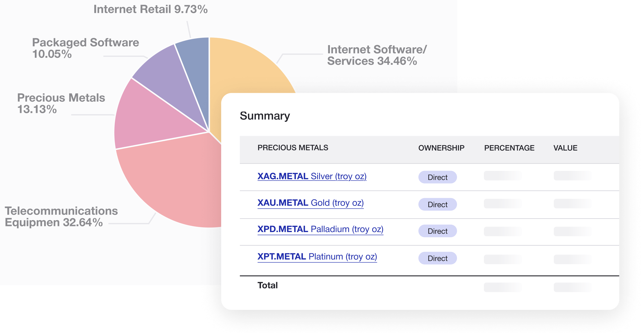The width and height of the screenshot is (644, 333).
Task: Sort by the OWNERSHIP column header
Action: [x=441, y=148]
